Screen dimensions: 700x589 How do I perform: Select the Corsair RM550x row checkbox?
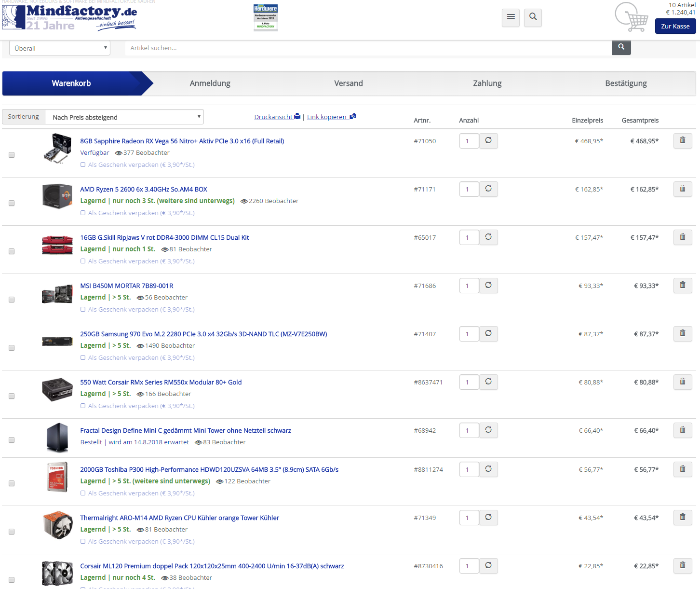pyautogui.click(x=12, y=396)
